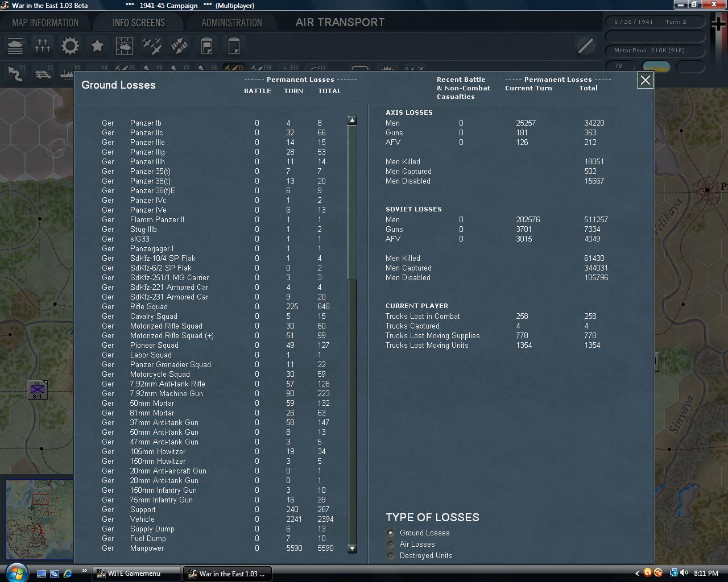
Task: Click the Switch Windows quick launch icon
Action: [55, 573]
